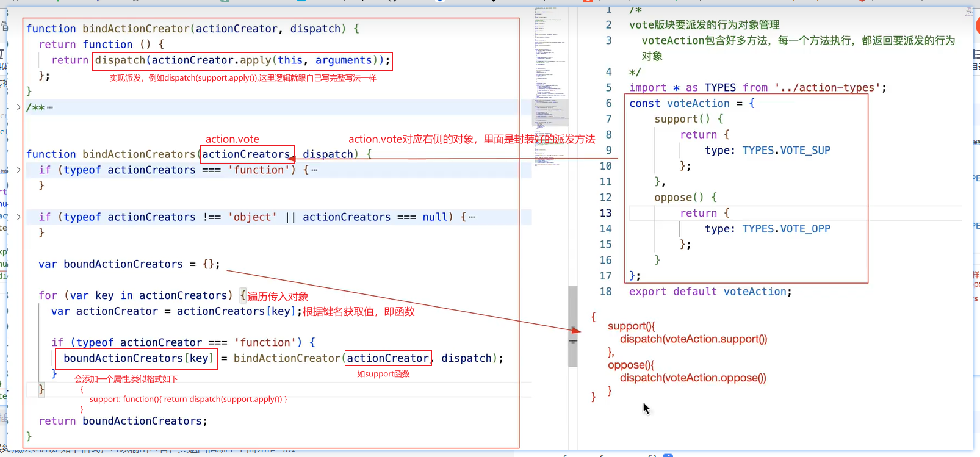Expand the folded /** comment block arrow
This screenshot has height=457, width=980.
19,107
